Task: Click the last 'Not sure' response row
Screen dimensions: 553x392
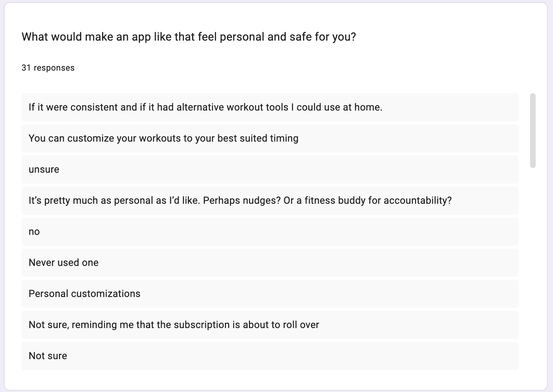Action: click(270, 356)
